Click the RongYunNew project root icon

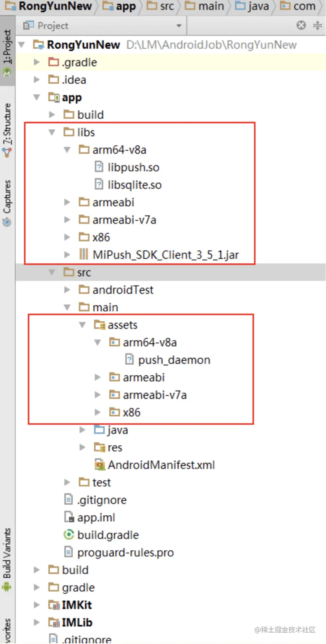[38, 45]
